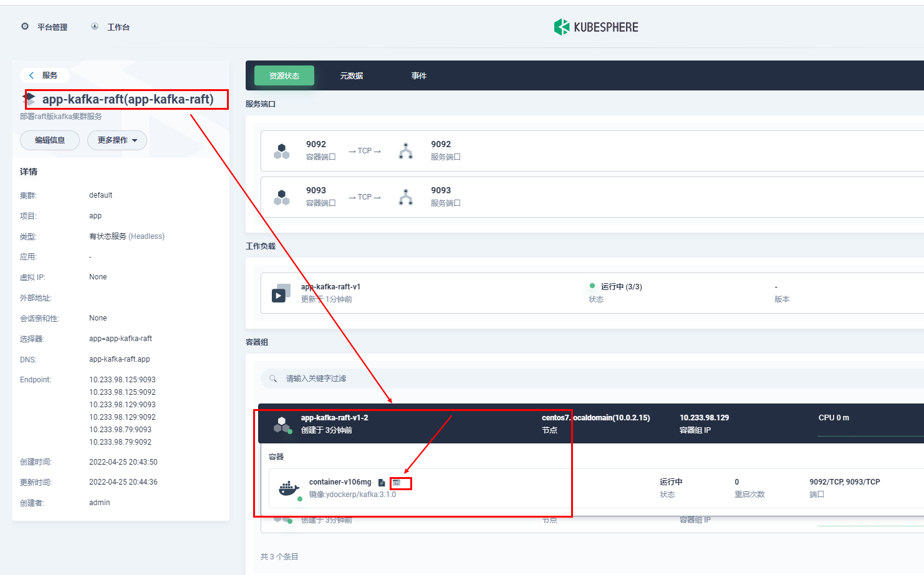Click endpoint 10.233.98.125:9093

point(122,380)
